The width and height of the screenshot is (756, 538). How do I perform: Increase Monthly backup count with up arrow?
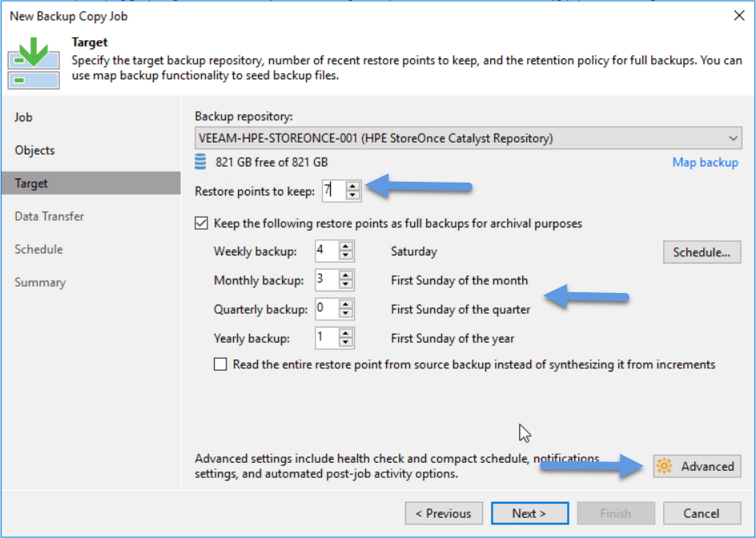point(346,275)
